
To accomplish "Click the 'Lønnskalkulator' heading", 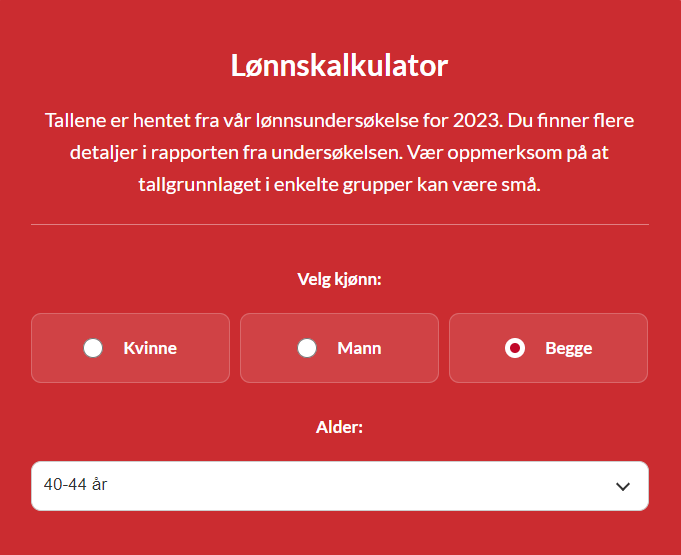I will tap(340, 66).
